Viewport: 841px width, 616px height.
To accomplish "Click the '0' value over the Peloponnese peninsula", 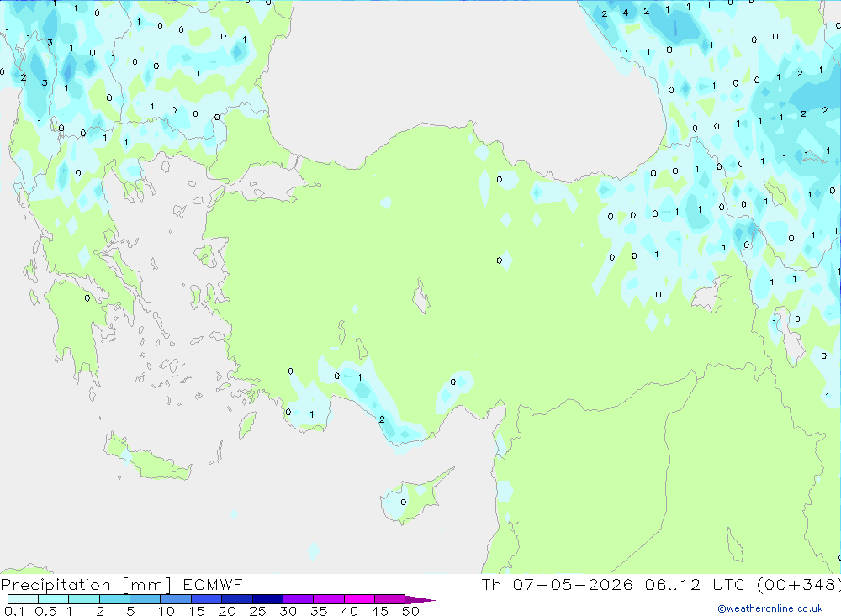I will pos(87,298).
